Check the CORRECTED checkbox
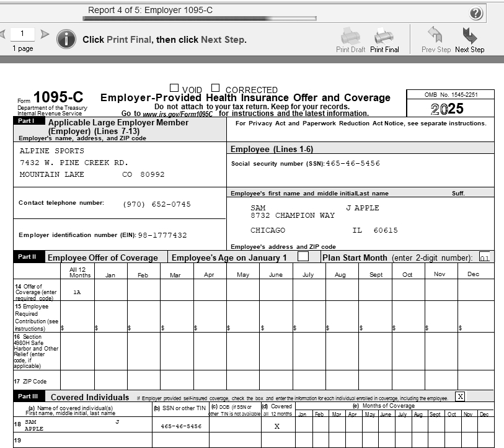 pyautogui.click(x=216, y=89)
